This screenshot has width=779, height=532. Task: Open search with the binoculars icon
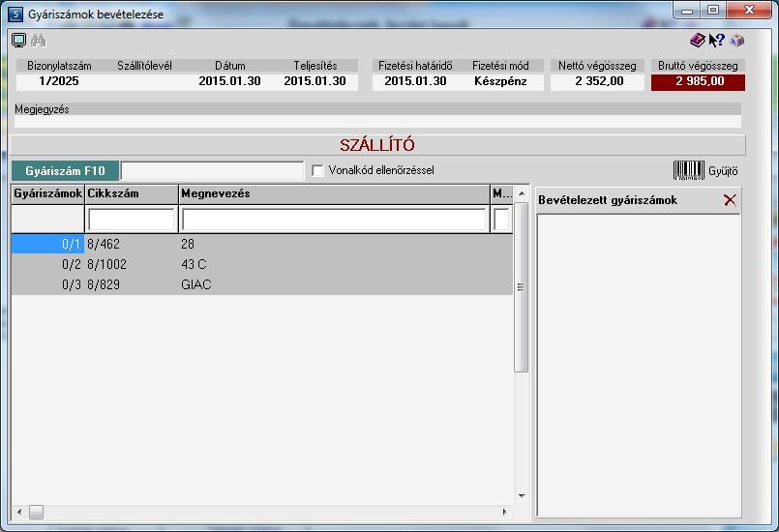click(x=39, y=41)
